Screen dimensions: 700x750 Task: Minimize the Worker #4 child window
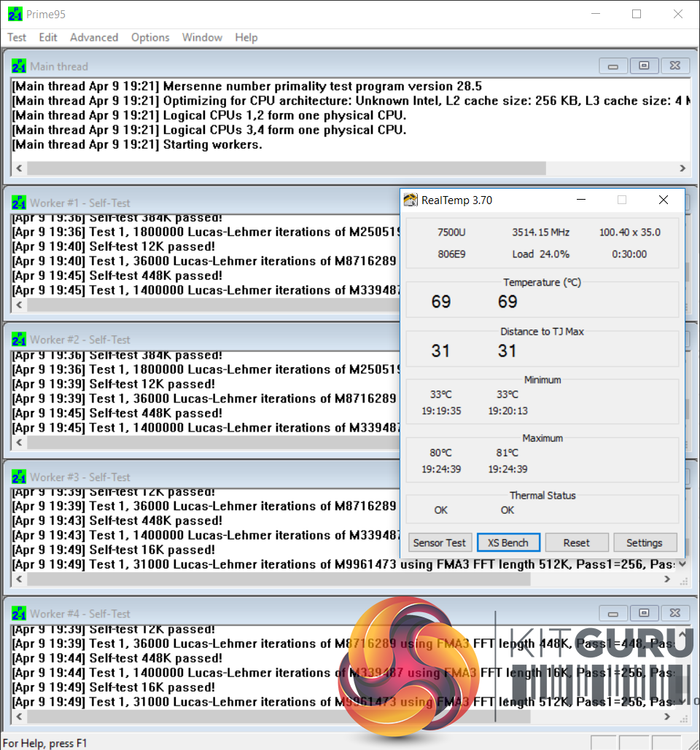pos(613,613)
